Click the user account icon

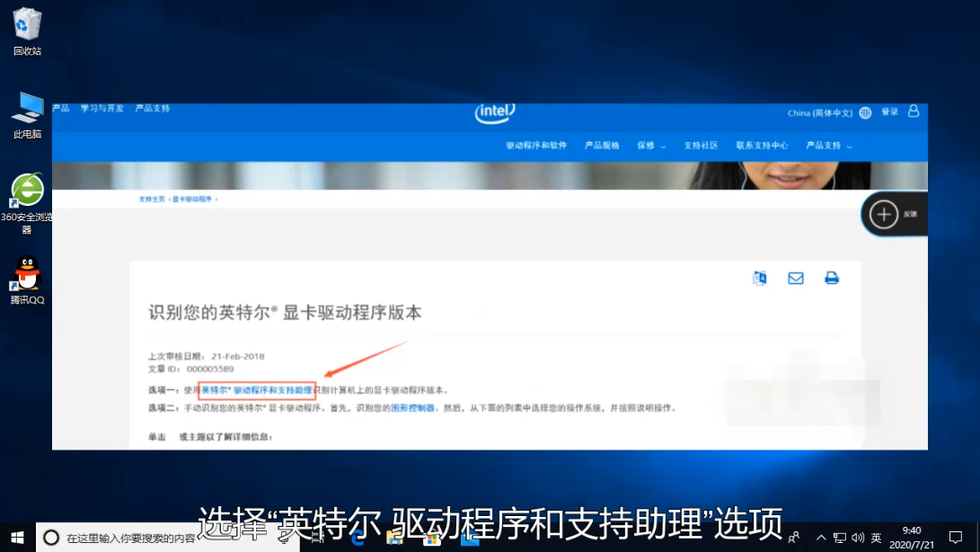click(x=914, y=111)
